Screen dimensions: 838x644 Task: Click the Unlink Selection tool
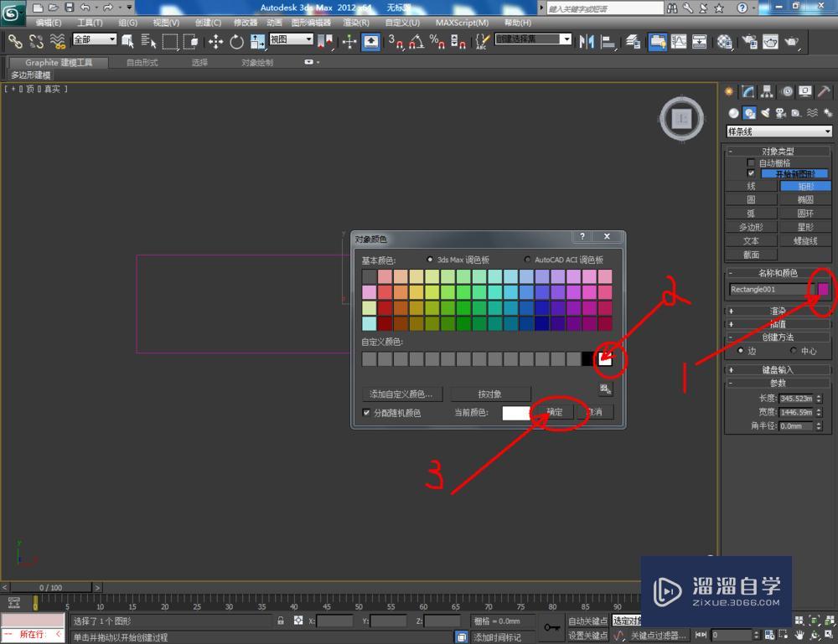pos(36,42)
